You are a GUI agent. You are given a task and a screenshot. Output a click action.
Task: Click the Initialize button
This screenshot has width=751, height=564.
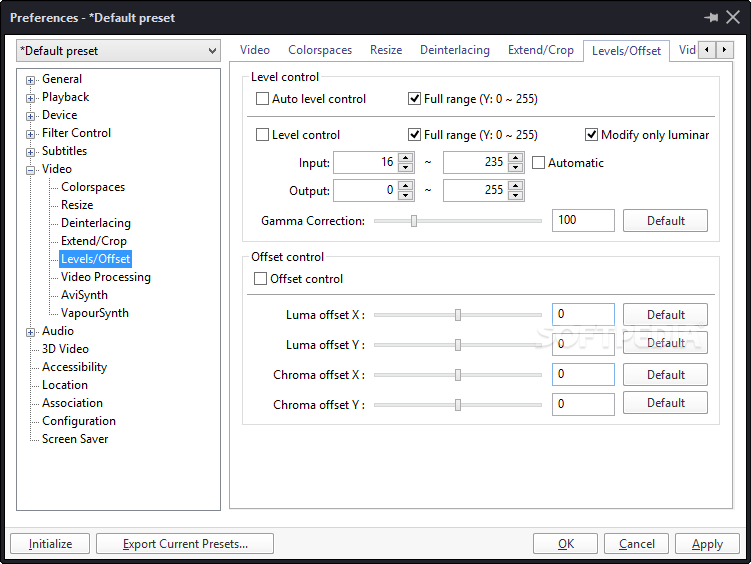[50, 544]
